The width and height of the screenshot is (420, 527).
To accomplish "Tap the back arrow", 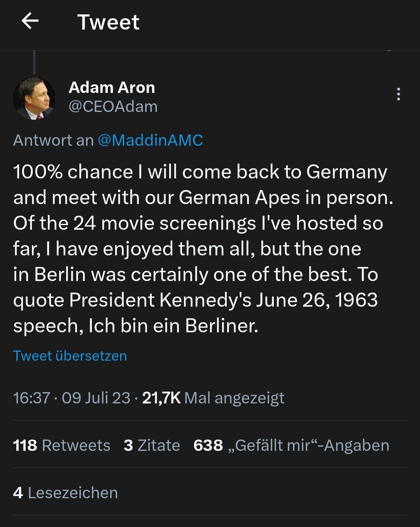I will coord(30,21).
